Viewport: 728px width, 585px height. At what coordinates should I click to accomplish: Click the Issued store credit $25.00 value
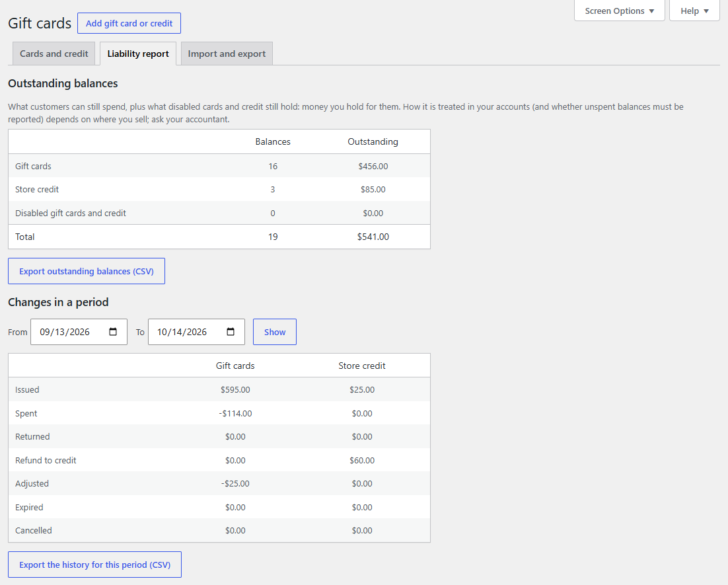coord(362,389)
